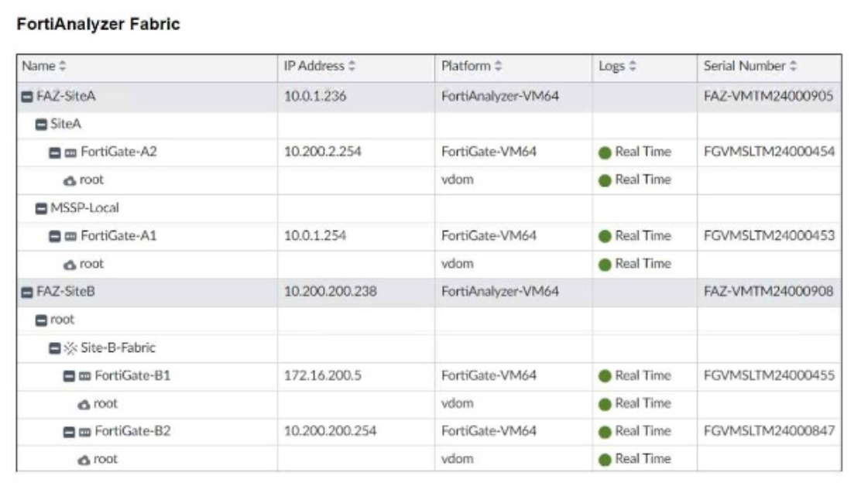Click the FortiGate-B1 device icon
This screenshot has width=868, height=486.
click(x=85, y=376)
